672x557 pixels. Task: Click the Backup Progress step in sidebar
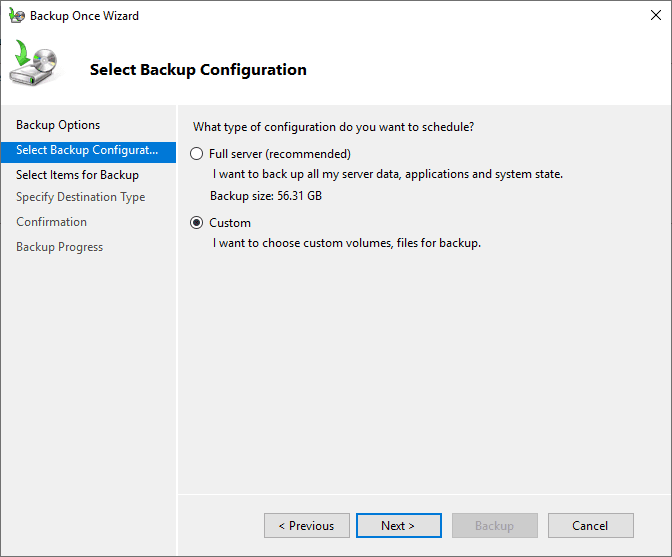59,247
